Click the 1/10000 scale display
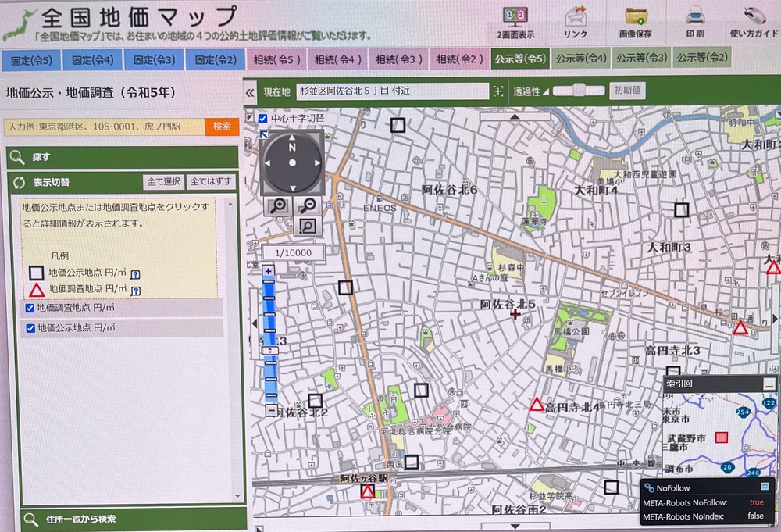The height and width of the screenshot is (532, 781). [294, 252]
